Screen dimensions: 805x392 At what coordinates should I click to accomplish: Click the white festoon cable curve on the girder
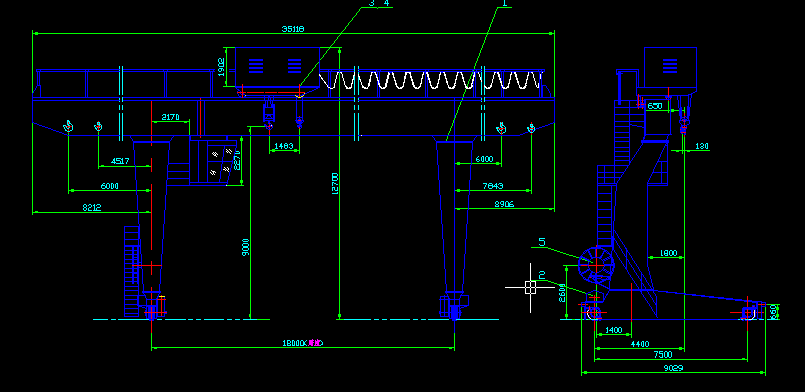[x=430, y=81]
